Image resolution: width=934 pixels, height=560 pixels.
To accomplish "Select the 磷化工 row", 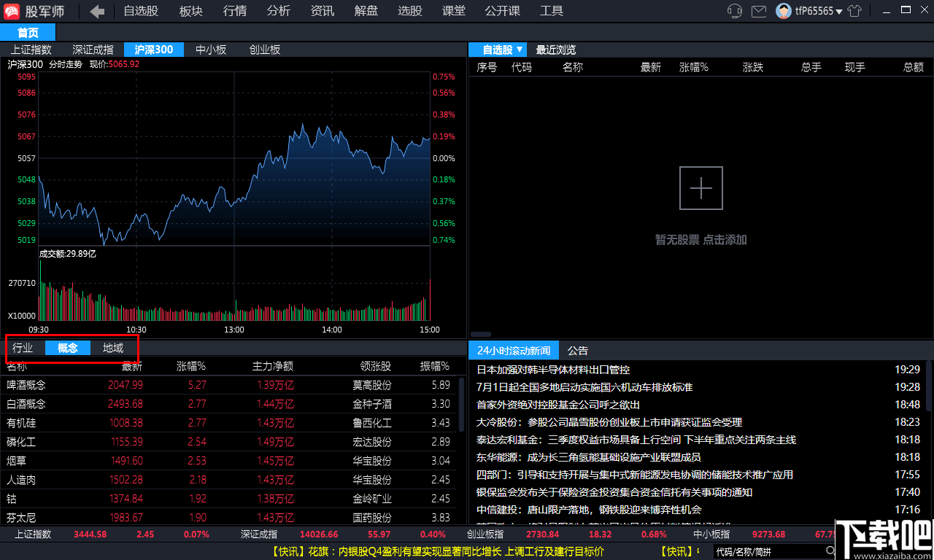I will pyautogui.click(x=228, y=442).
